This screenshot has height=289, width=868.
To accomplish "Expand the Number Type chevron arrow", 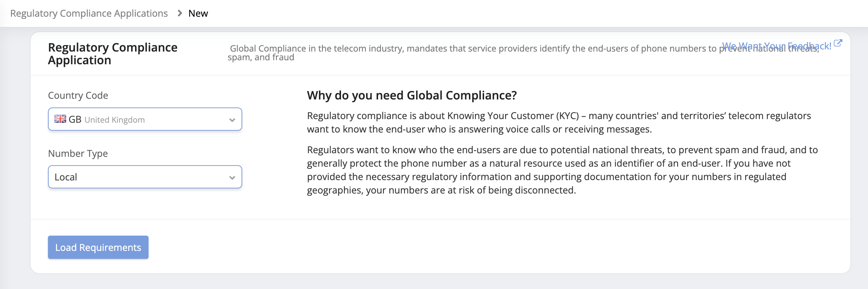I will [x=232, y=178].
